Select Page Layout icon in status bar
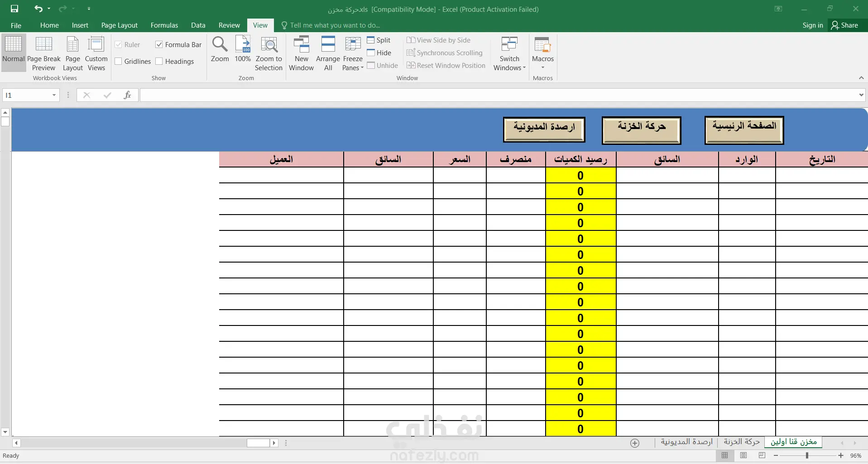 tap(743, 455)
